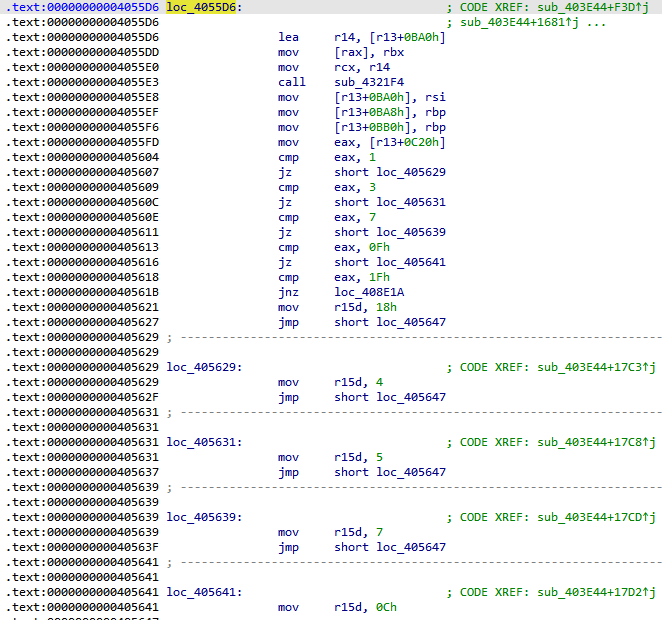The image size is (662, 620).
Task: Click the call mnemonic at address 4055E3
Action: tap(292, 82)
